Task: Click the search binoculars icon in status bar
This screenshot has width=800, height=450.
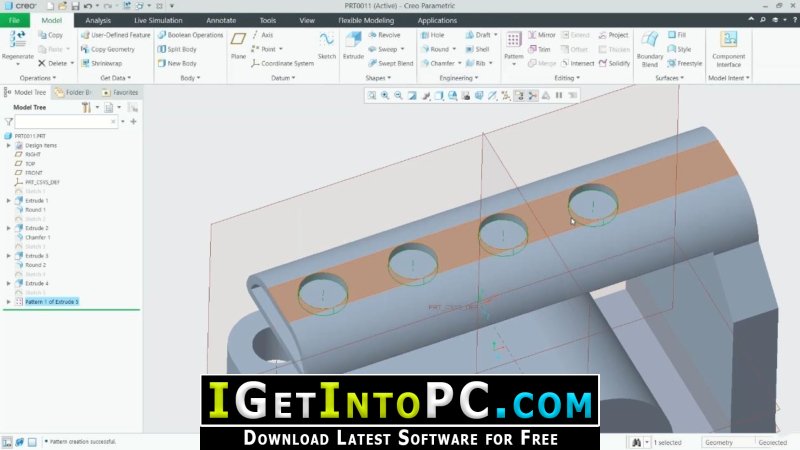Action: point(636,442)
